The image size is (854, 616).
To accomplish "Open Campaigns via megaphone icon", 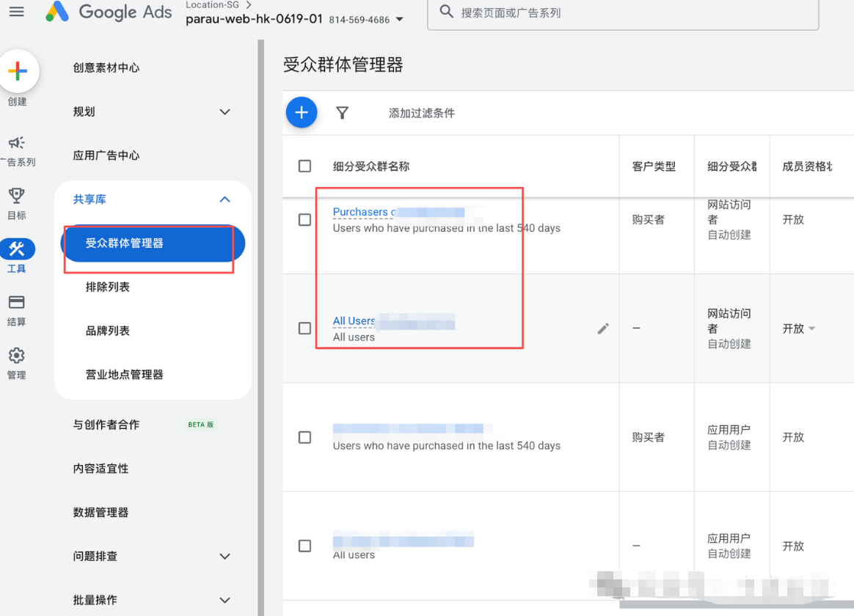I will click(x=16, y=143).
